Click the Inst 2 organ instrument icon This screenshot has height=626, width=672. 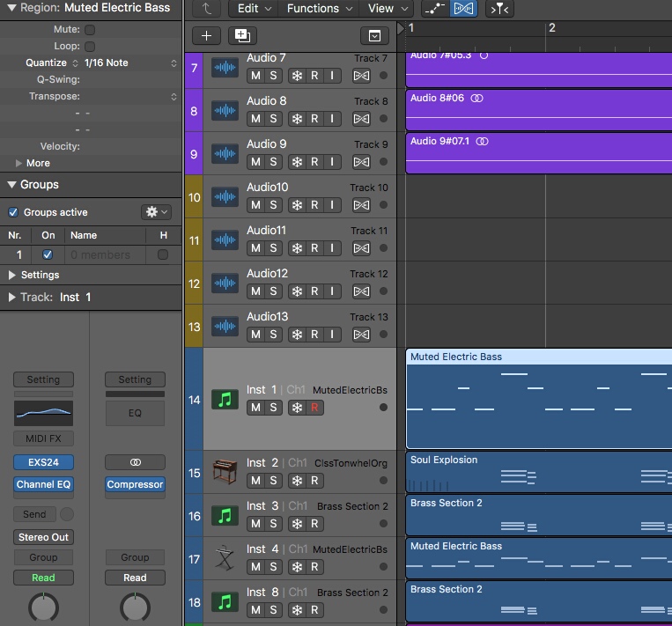(x=225, y=472)
